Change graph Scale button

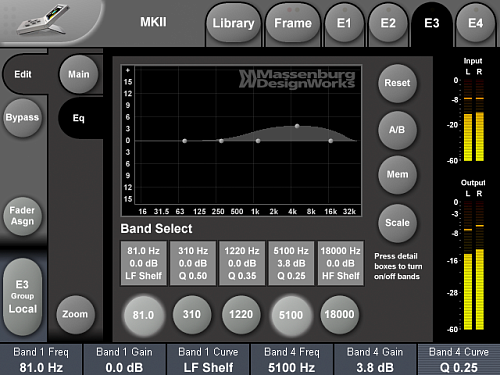[397, 223]
